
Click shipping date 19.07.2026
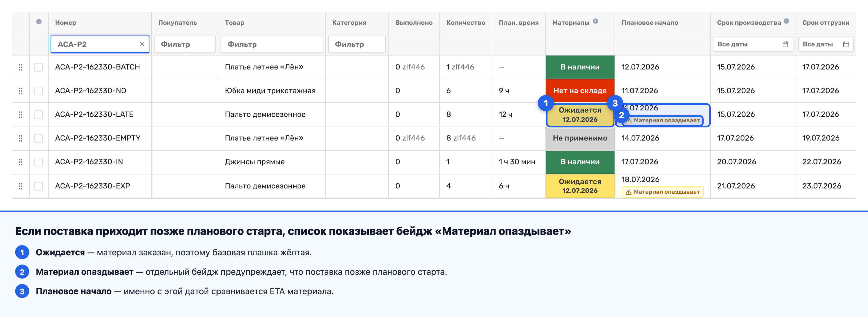[x=821, y=138]
